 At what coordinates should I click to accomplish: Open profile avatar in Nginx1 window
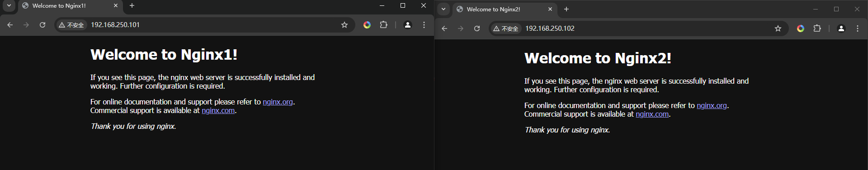[x=407, y=25]
